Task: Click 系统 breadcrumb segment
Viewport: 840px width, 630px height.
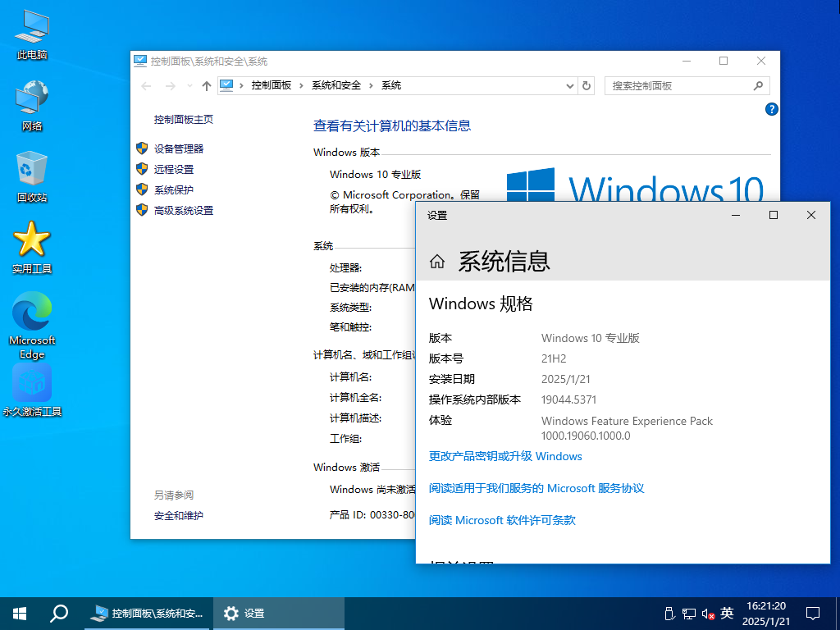Action: click(391, 85)
